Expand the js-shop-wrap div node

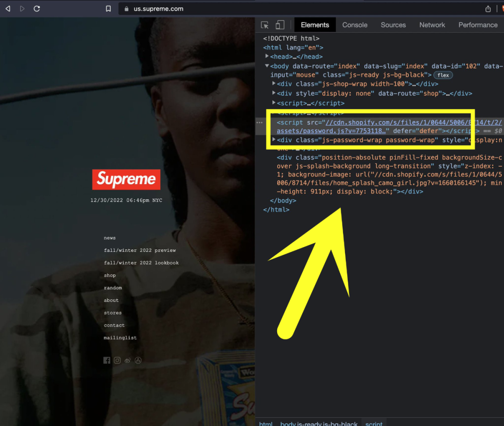[x=273, y=84]
